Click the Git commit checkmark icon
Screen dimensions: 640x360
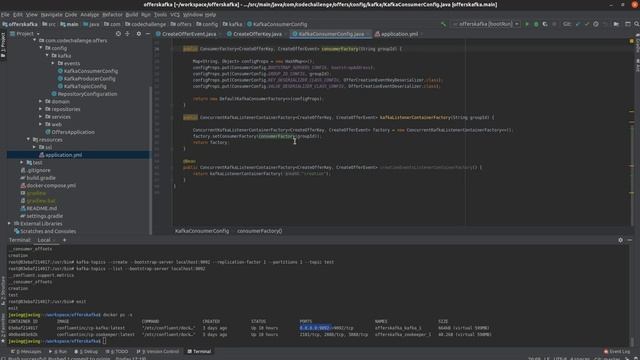[x=587, y=24]
